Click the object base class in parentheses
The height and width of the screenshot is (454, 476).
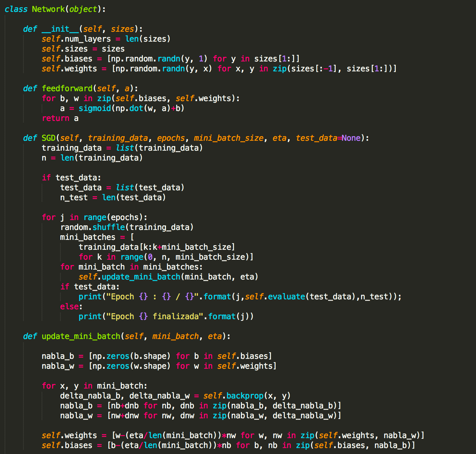(83, 9)
